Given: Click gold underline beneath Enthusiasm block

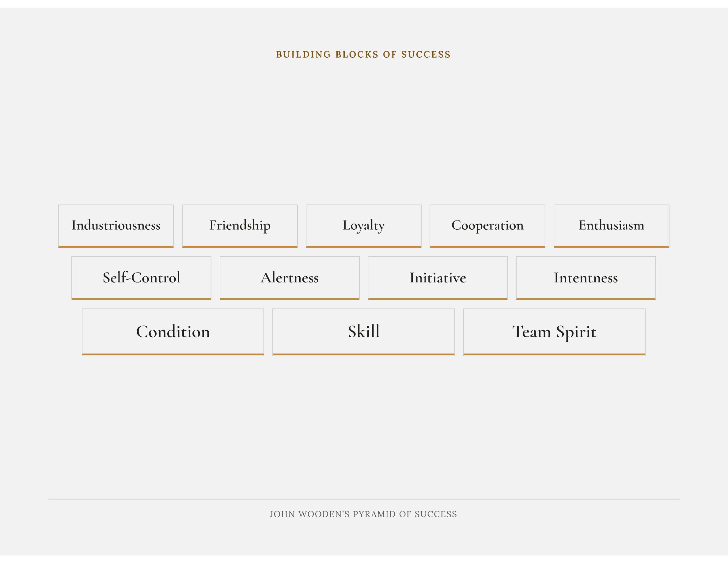Looking at the screenshot, I should [x=611, y=247].
